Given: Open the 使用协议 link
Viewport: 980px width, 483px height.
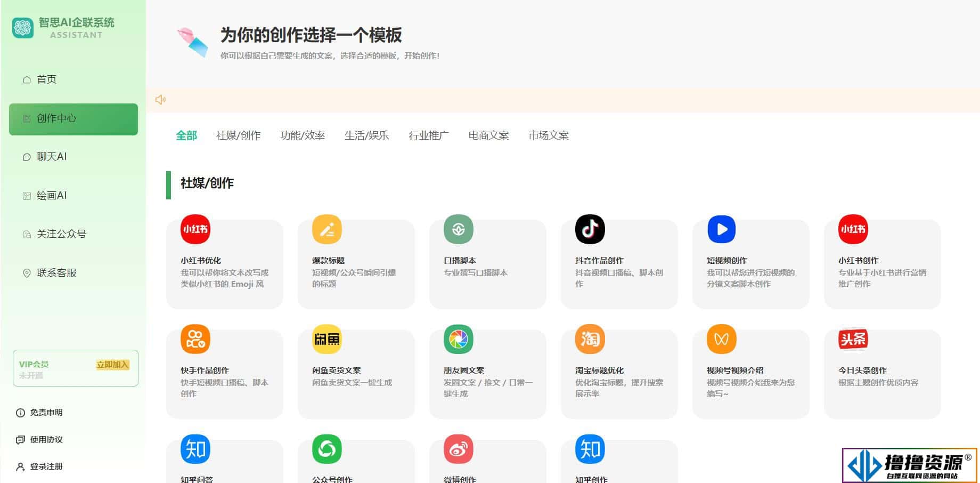Looking at the screenshot, I should point(46,440).
